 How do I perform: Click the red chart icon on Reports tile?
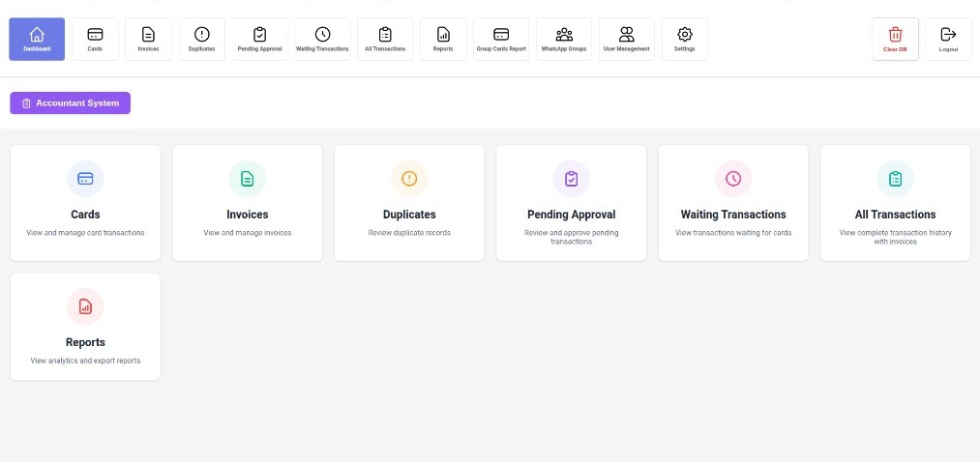[86, 306]
